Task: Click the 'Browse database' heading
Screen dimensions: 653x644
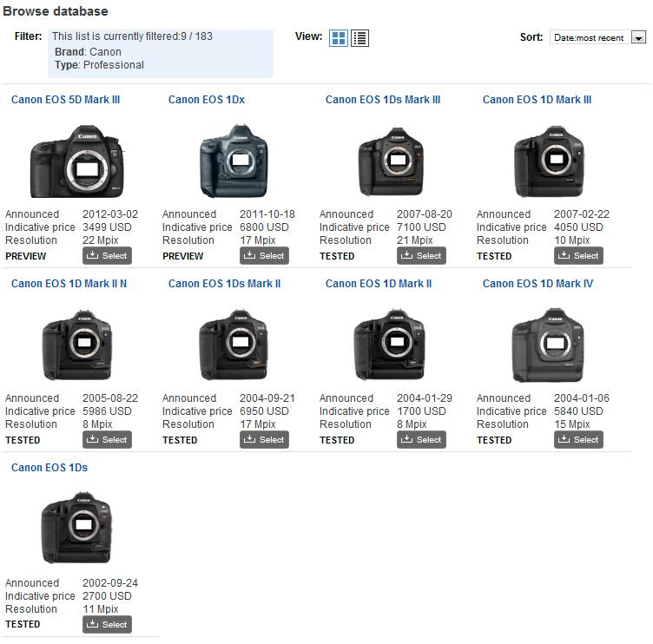Action: pyautogui.click(x=56, y=11)
